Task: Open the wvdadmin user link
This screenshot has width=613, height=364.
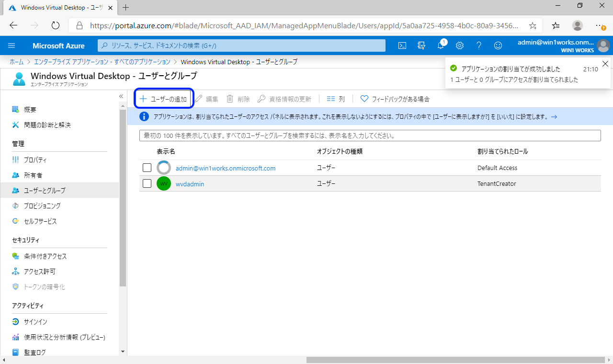Action: (190, 184)
